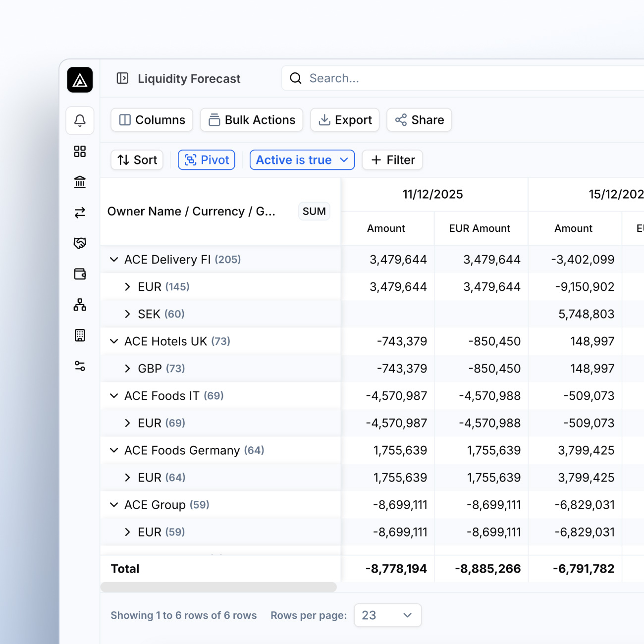Select the company building icon

click(80, 335)
